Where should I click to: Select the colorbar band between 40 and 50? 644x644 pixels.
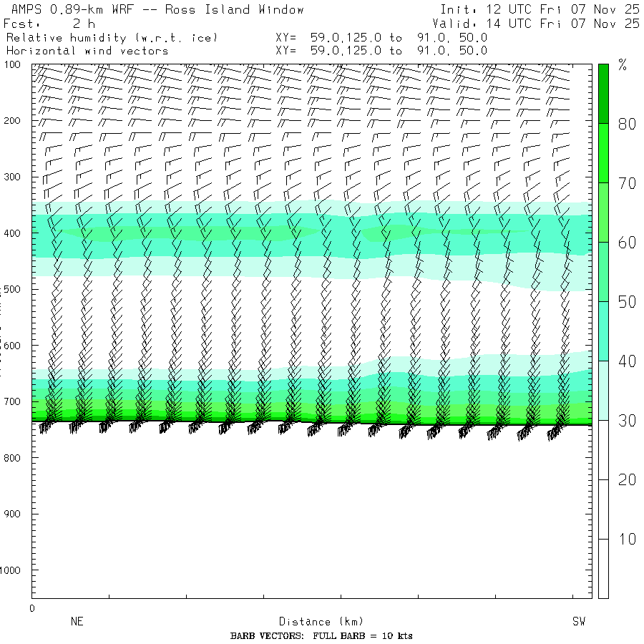pos(603,331)
